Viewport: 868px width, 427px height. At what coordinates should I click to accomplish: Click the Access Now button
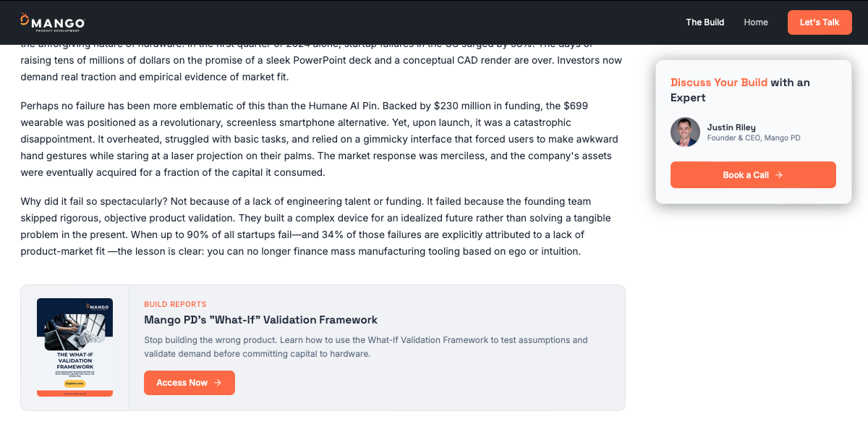click(190, 383)
